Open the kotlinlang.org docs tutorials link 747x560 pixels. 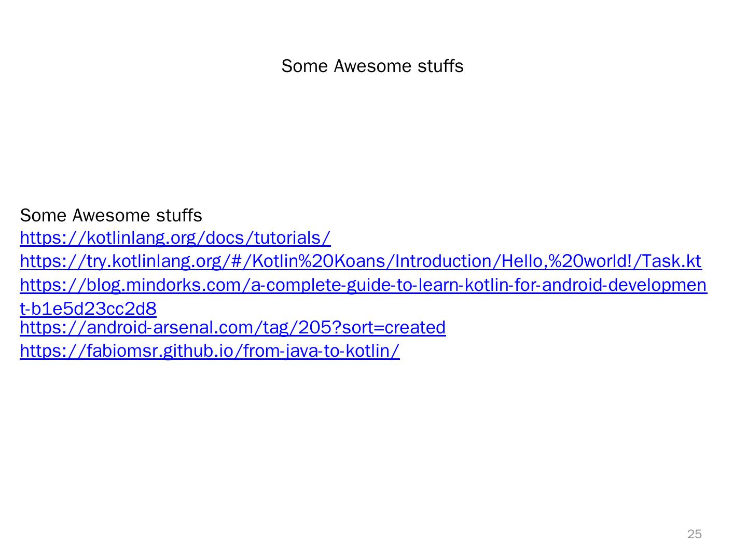point(175,238)
